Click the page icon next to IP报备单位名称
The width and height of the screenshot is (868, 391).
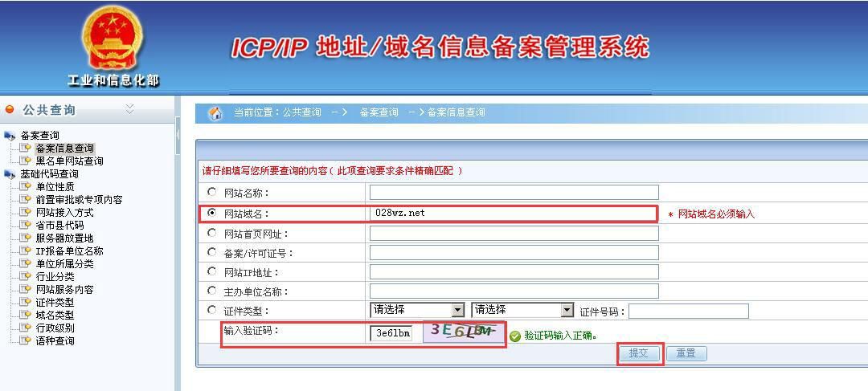(26, 251)
